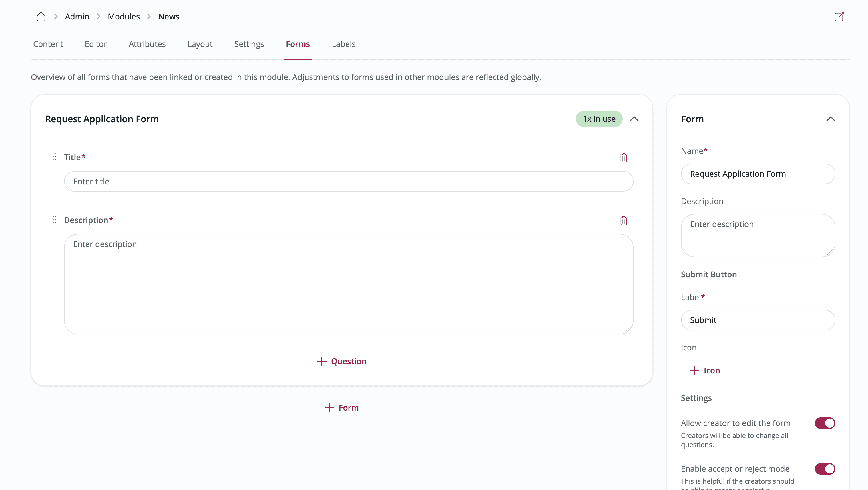The width and height of the screenshot is (868, 490).
Task: Grab the Title question drag handle
Action: tap(54, 157)
